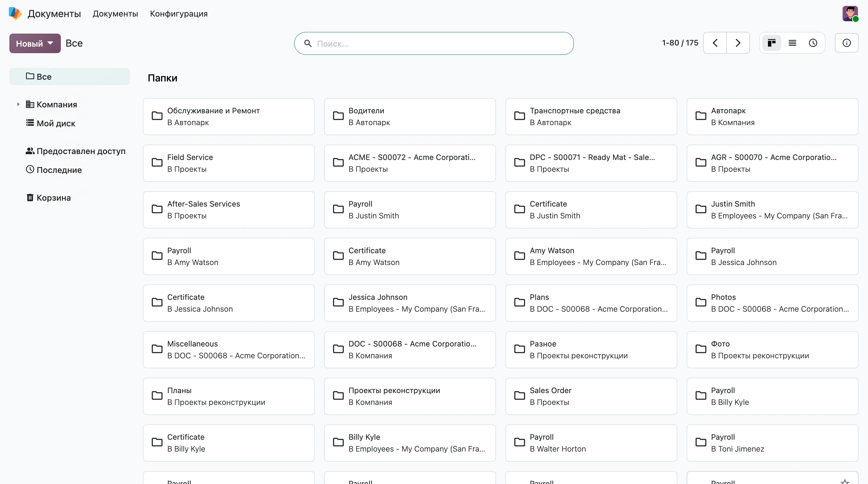This screenshot has height=484, width=868.
Task: Open Payroll folder in Walter Horton
Action: pyautogui.click(x=591, y=443)
